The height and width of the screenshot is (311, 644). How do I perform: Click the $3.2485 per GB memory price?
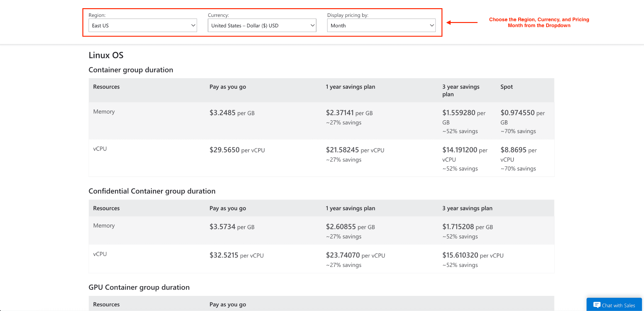click(x=232, y=113)
